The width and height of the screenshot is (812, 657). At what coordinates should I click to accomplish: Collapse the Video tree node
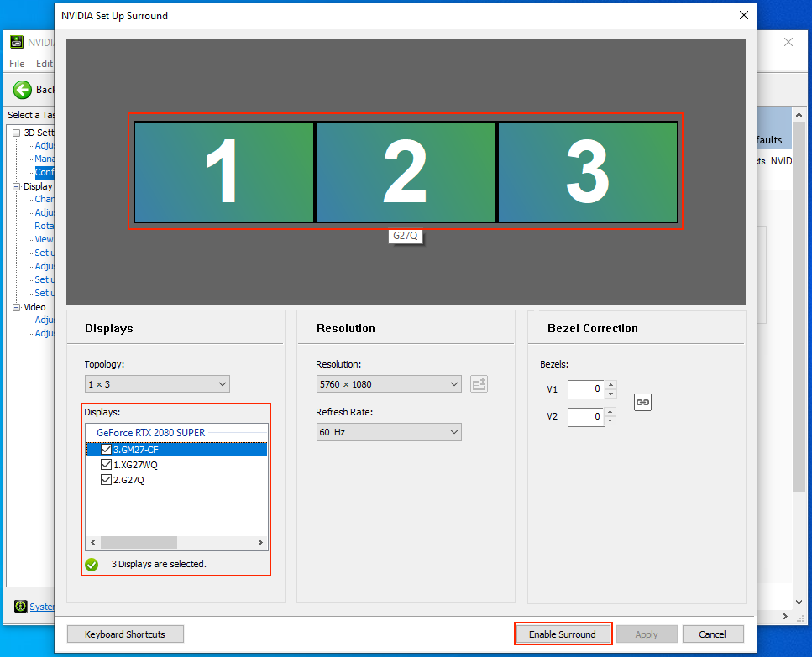17,307
